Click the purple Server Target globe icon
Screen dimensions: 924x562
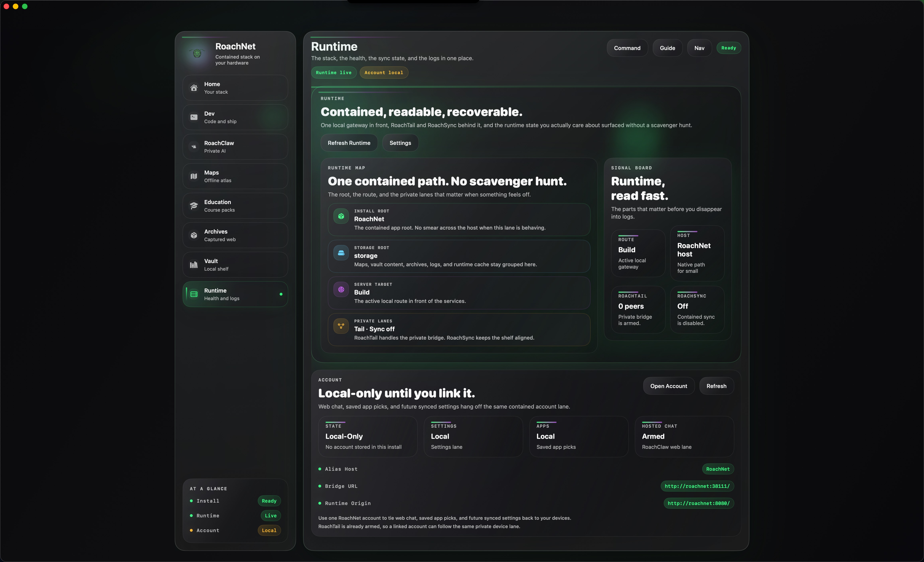tap(341, 290)
